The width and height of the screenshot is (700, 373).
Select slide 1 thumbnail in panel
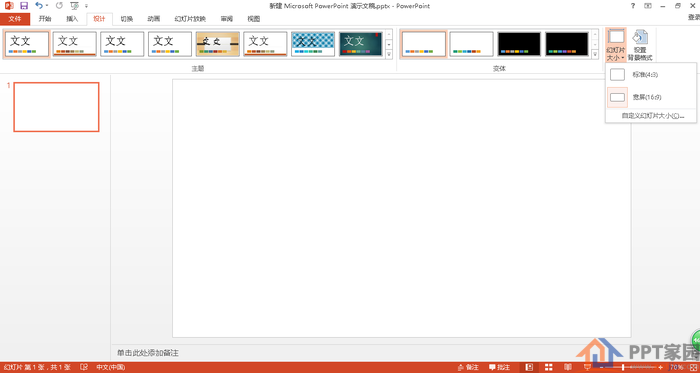point(56,107)
